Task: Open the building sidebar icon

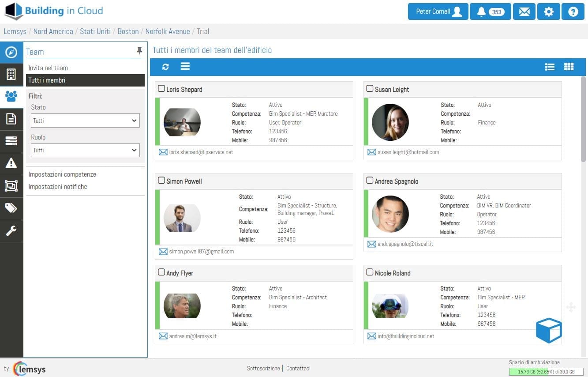Action: coord(11,74)
